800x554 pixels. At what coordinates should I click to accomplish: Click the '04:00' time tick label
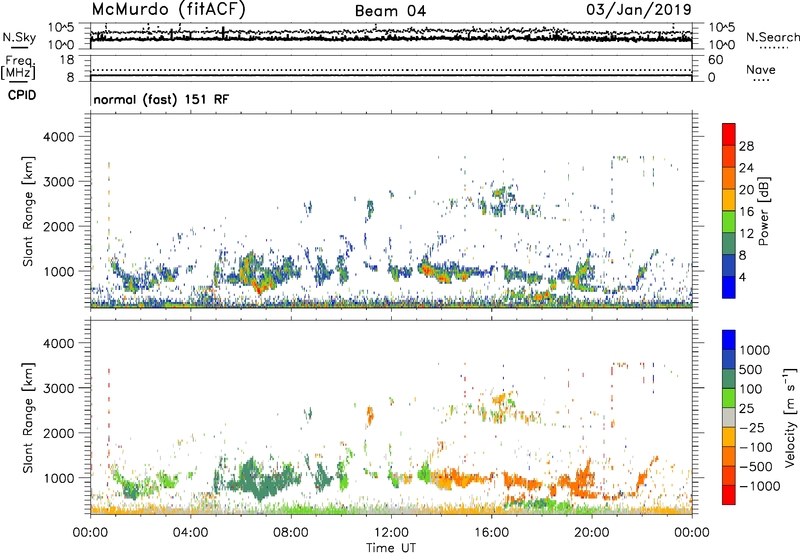(x=190, y=533)
